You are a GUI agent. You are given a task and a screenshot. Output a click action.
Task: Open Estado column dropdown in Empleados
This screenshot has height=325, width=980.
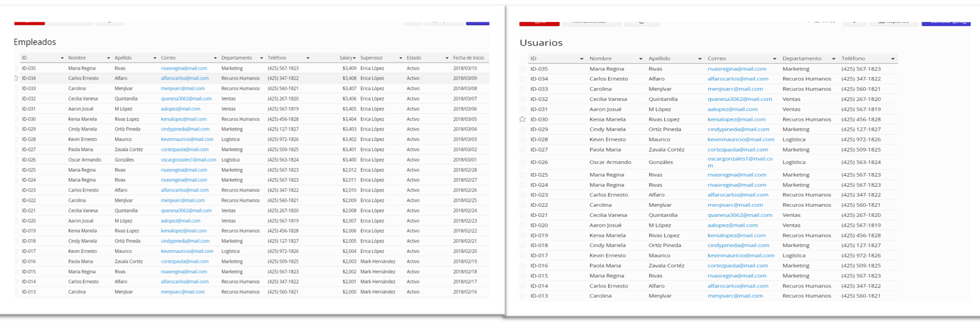coord(447,58)
